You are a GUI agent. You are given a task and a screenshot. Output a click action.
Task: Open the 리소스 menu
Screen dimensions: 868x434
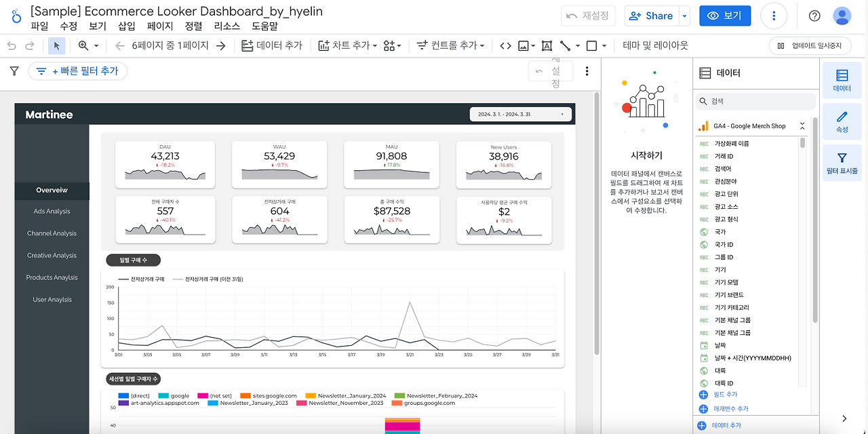(226, 26)
